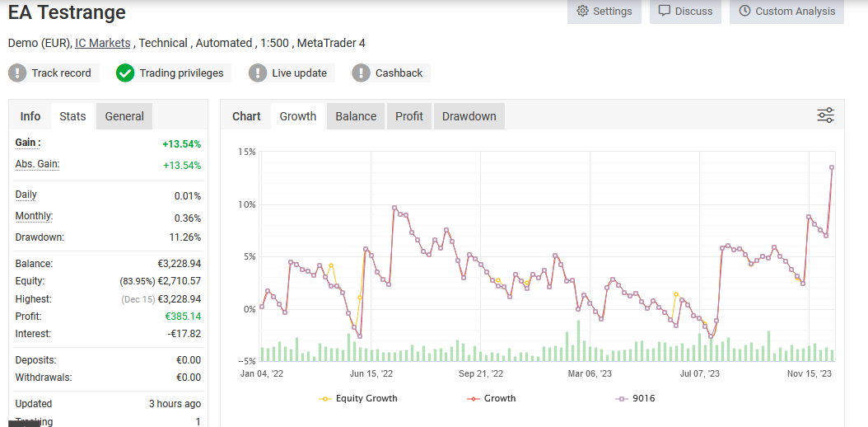Click the Cashback status icon
Viewport: 868px width, 427px height.
(x=361, y=73)
